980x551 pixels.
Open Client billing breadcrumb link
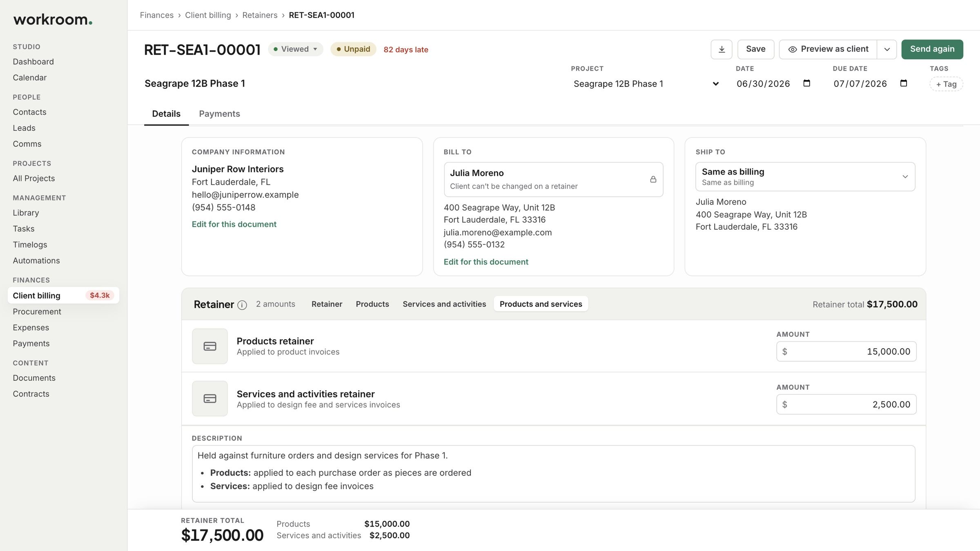tap(208, 15)
